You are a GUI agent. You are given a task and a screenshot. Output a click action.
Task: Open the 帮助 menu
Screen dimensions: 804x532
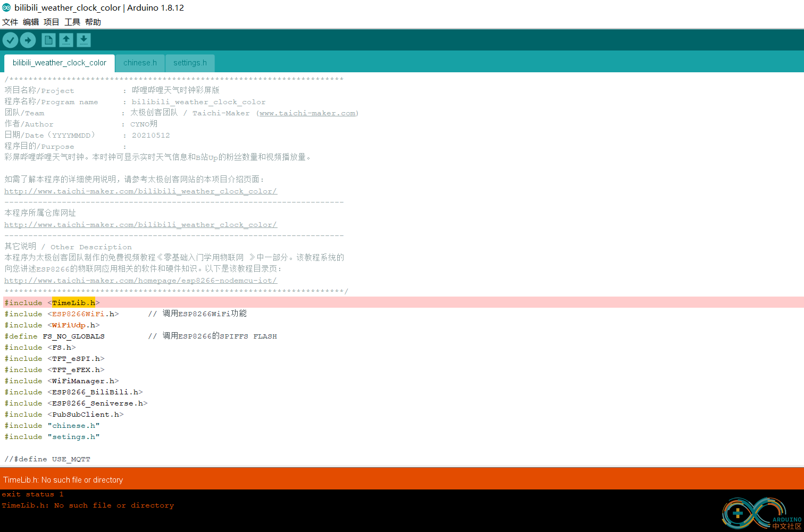coord(93,22)
